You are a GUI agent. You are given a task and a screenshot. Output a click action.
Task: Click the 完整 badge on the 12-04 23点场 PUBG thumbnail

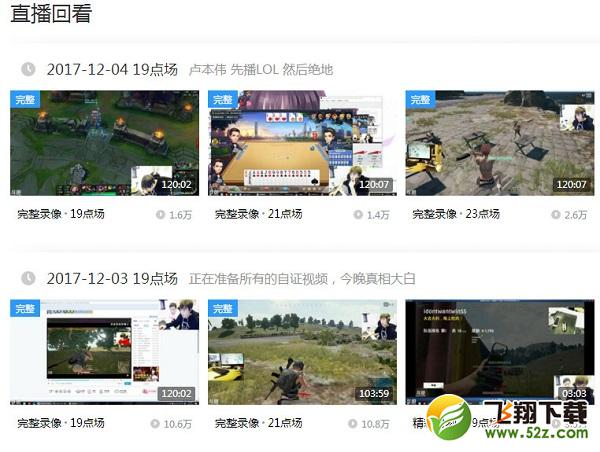tap(421, 100)
